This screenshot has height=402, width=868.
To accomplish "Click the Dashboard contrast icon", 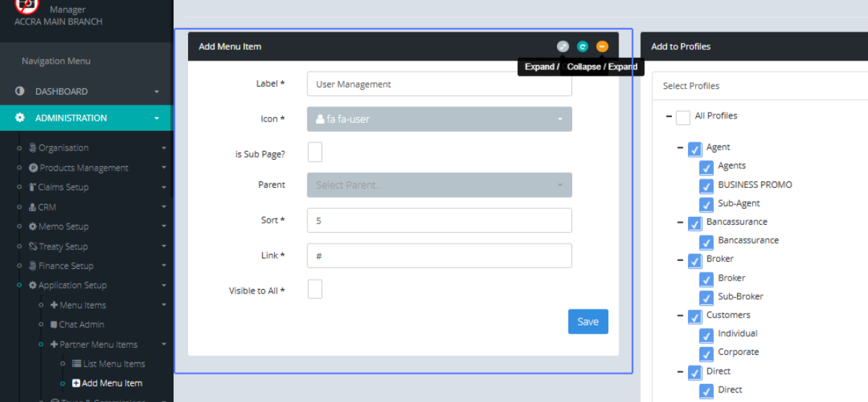I will (x=20, y=92).
